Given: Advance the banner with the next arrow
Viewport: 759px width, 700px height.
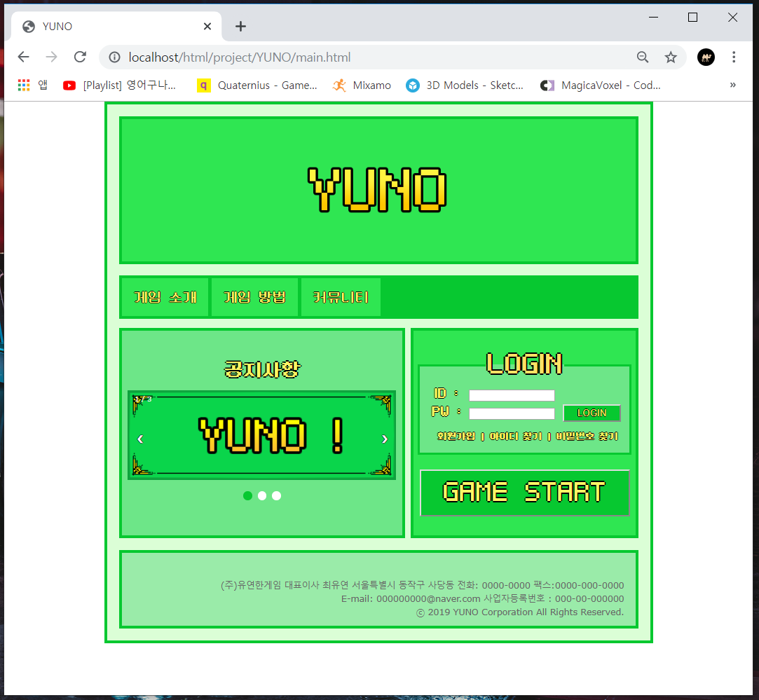Looking at the screenshot, I should pos(384,438).
